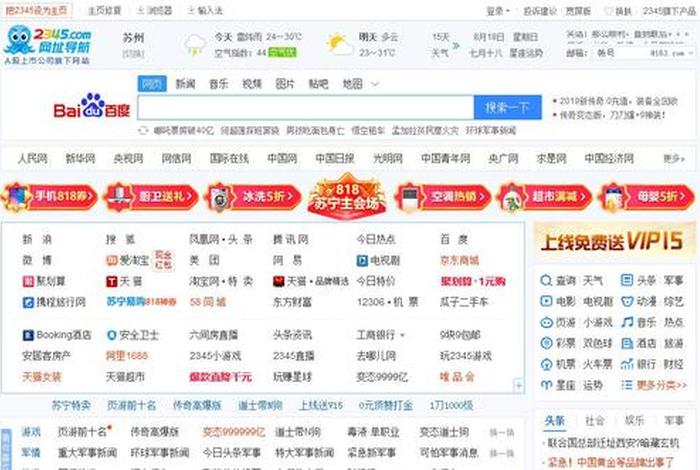
Task: Click the hotel icon beside 酒店
Action: pos(627,343)
